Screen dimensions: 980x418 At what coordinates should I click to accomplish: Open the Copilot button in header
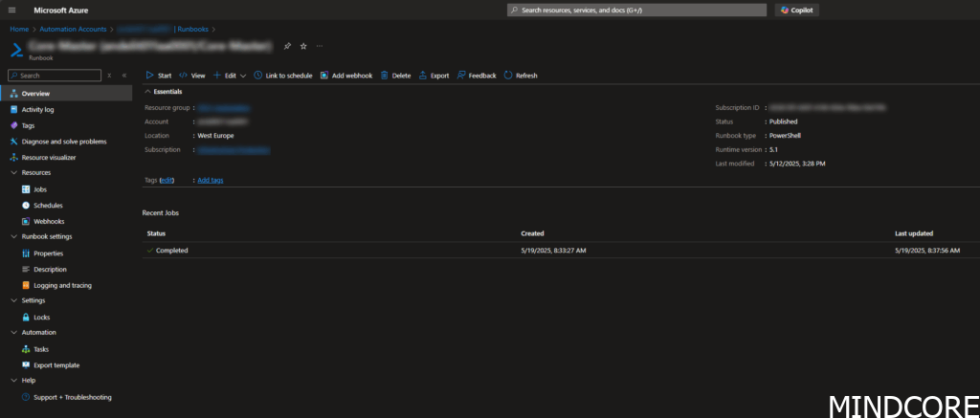click(797, 10)
